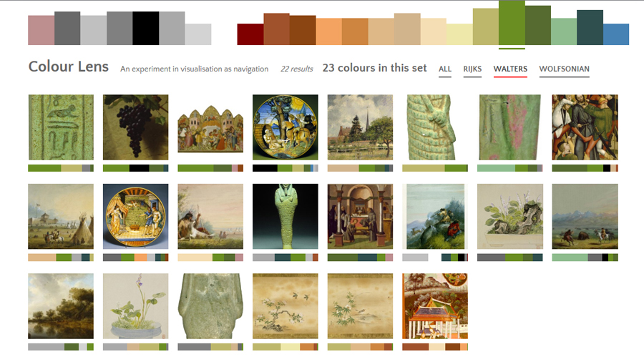Open the orange temple pavilion painting
The width and height of the screenshot is (644, 362).
[x=435, y=306]
